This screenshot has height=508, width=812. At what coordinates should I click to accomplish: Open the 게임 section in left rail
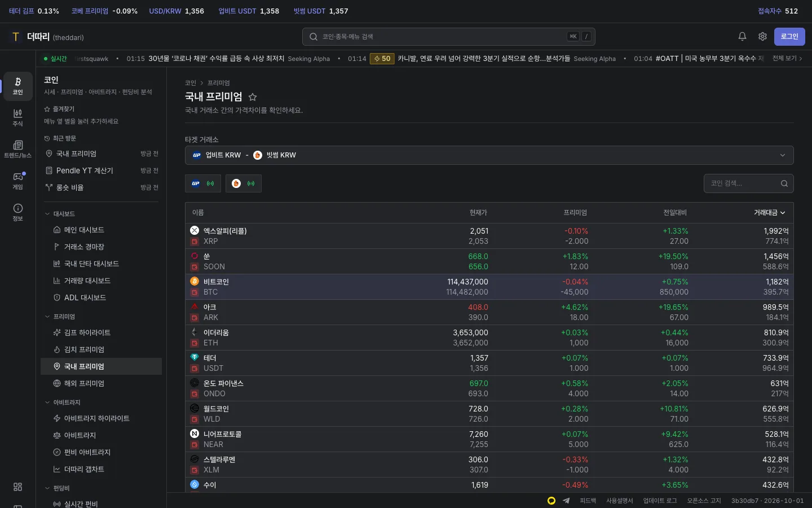click(18, 181)
